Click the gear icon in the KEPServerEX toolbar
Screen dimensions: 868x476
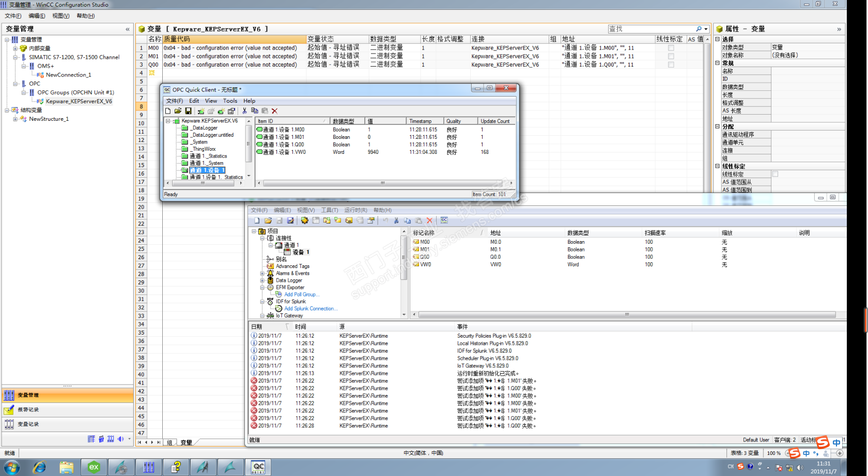[304, 220]
